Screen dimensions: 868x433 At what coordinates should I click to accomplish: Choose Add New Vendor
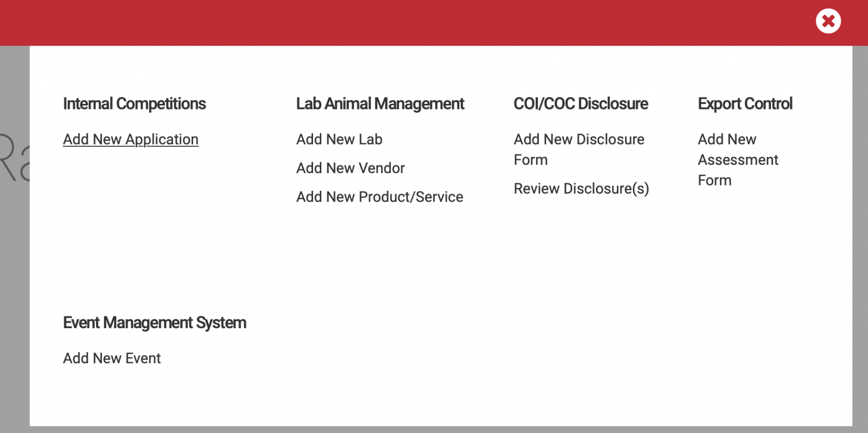click(x=351, y=168)
